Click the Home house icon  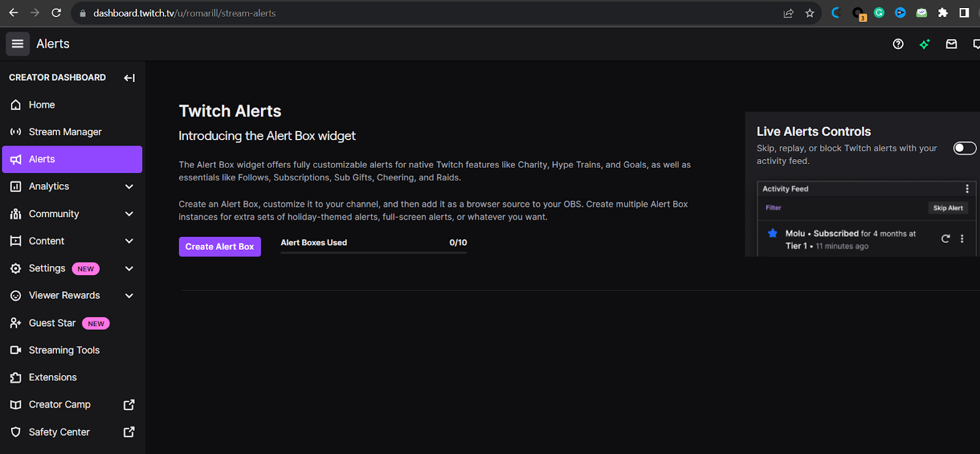16,105
